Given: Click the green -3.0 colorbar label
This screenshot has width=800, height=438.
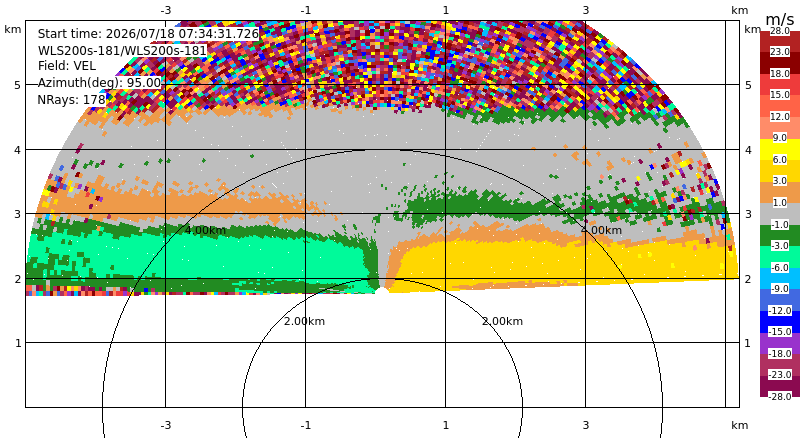Looking at the screenshot, I should [x=780, y=246].
